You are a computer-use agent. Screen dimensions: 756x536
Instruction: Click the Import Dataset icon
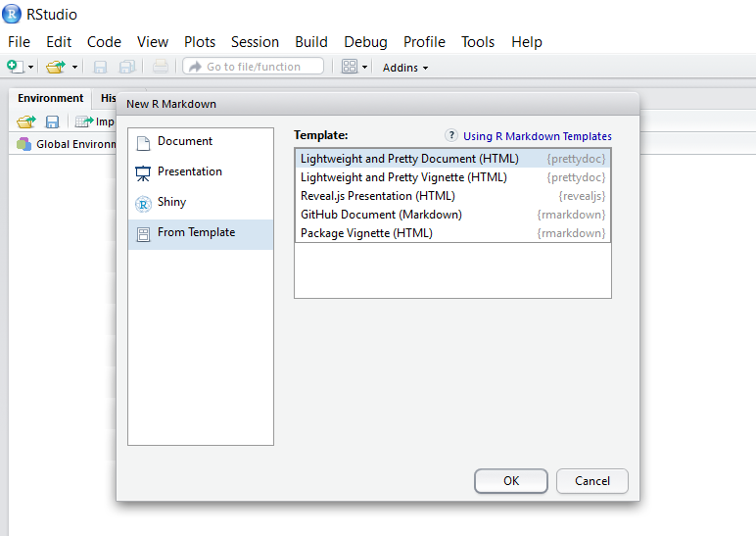[x=84, y=122]
